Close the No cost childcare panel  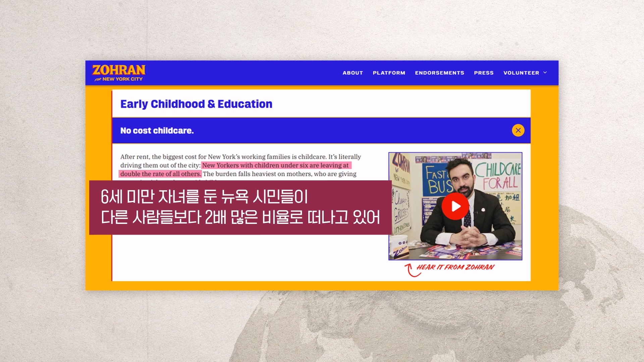click(x=518, y=130)
